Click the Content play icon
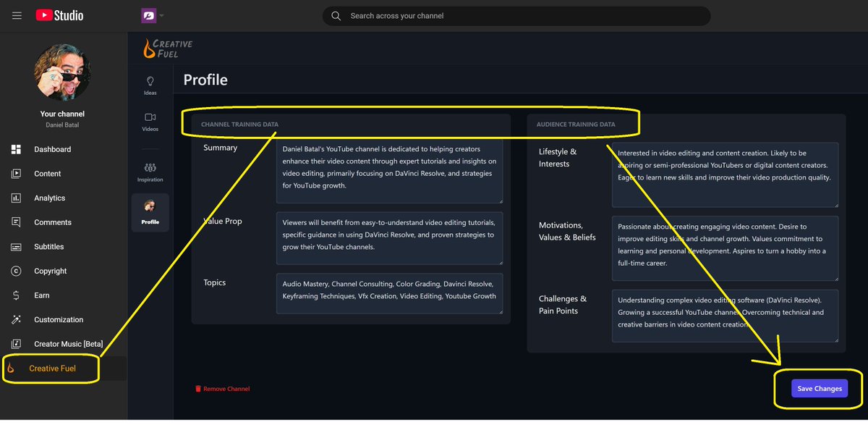Viewport: 868px width, 425px height. 16,174
